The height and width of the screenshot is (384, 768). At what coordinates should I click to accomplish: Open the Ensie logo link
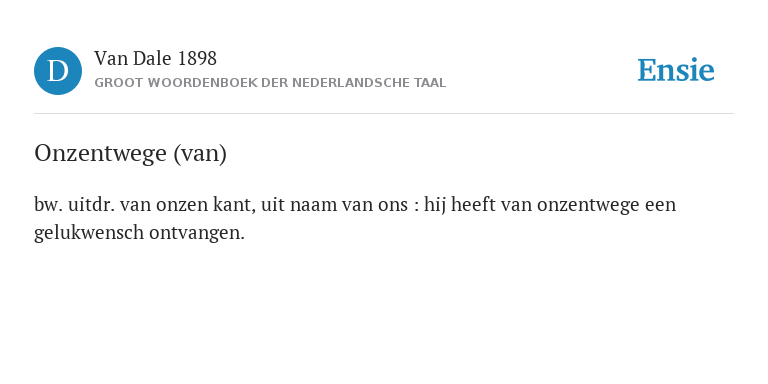tap(676, 70)
